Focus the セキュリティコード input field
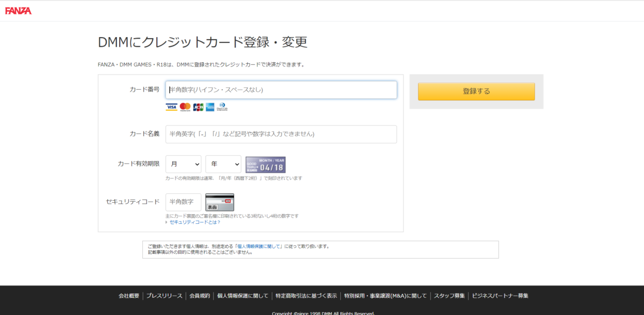 (184, 202)
